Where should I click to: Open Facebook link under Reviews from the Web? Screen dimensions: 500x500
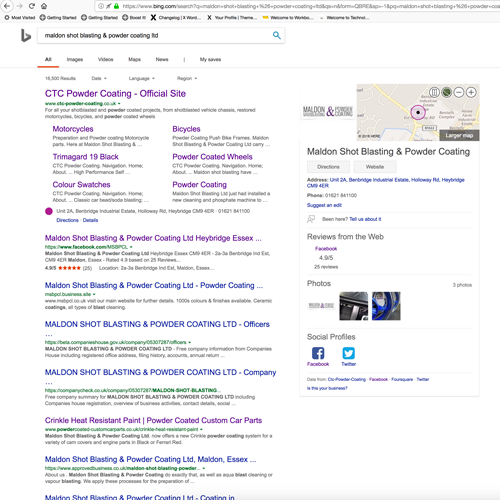(326, 249)
